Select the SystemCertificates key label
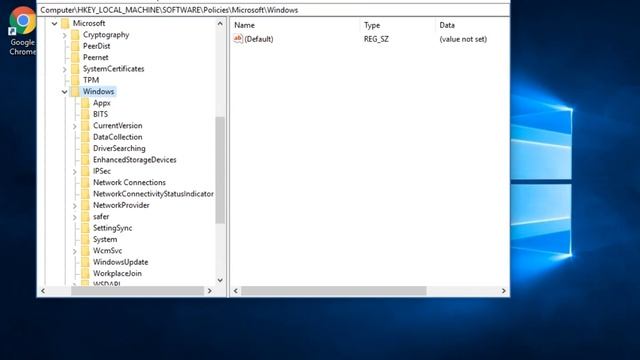 [x=113, y=69]
